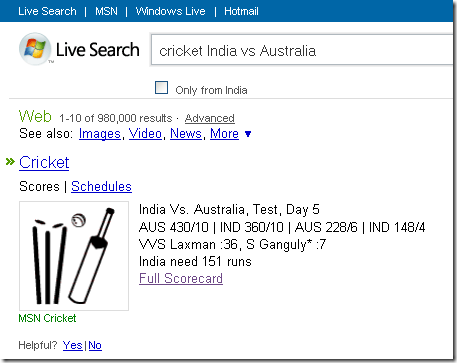Screen dimensions: 457x363
Task: Mark result helpful with Yes
Action: (73, 345)
